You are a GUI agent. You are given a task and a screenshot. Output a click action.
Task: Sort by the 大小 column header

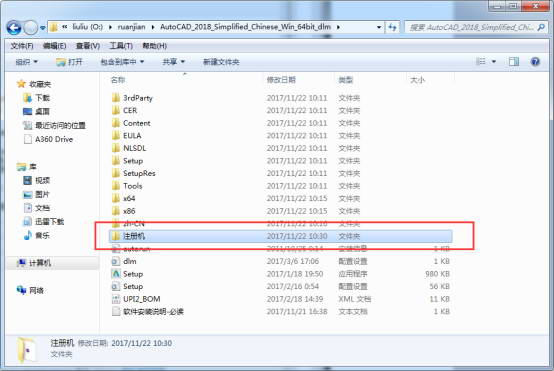(x=417, y=80)
